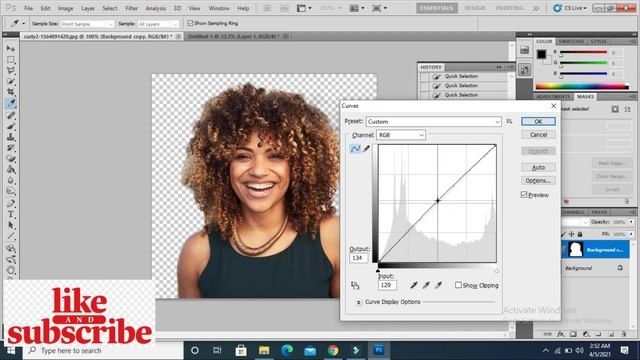
Task: Toggle the Preview checkbox in Curves
Action: pyautogui.click(x=524, y=195)
